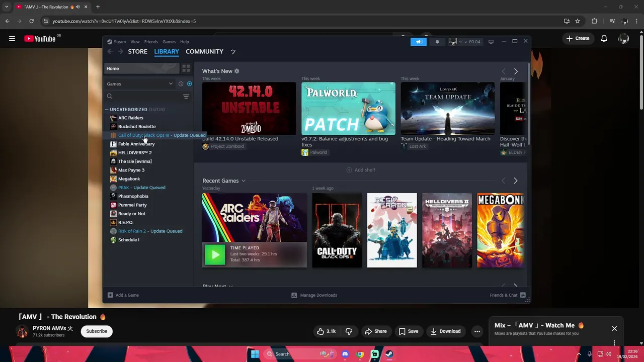644x362 pixels.
Task: Open YouTube hamburger guide menu
Action: tap(12, 38)
